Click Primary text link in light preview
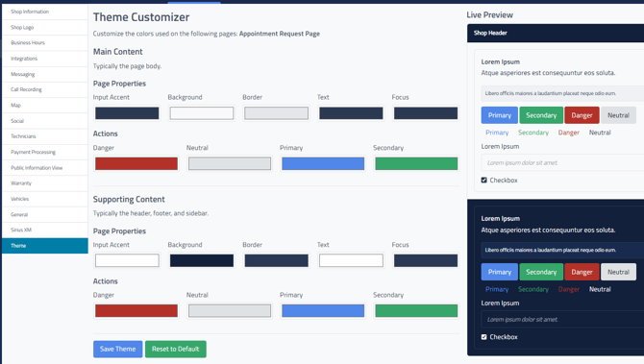The width and height of the screenshot is (644, 364). click(497, 133)
